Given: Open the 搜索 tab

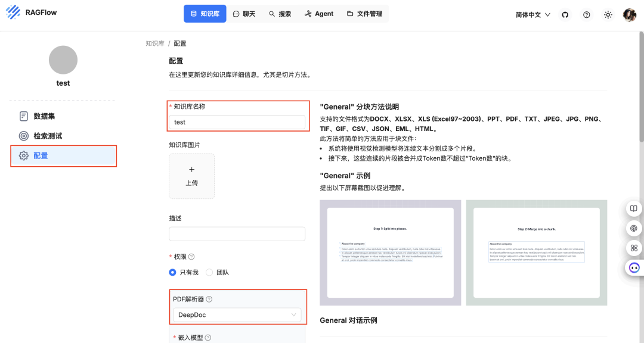Looking at the screenshot, I should point(280,14).
